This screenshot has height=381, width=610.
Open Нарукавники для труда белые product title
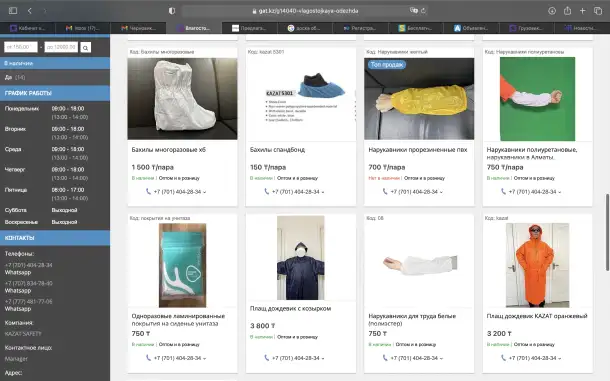click(x=412, y=320)
